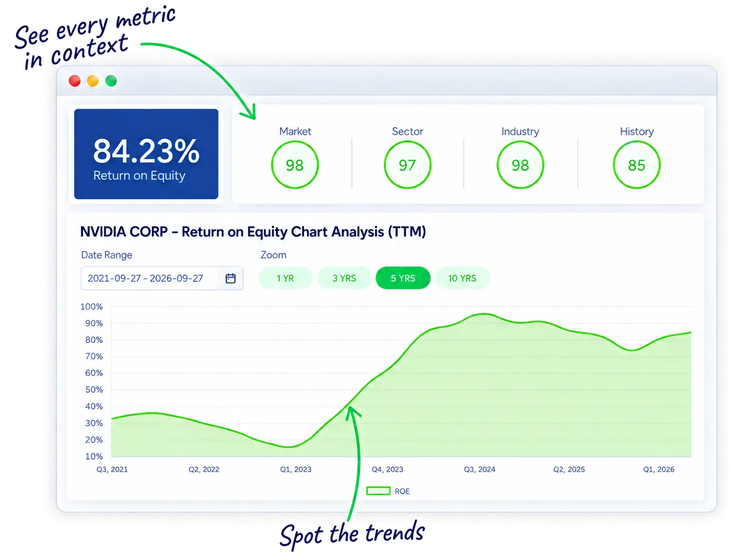Viewport: 747px width, 560px height.
Task: Click the Q3, 2024 axis label
Action: [x=479, y=469]
